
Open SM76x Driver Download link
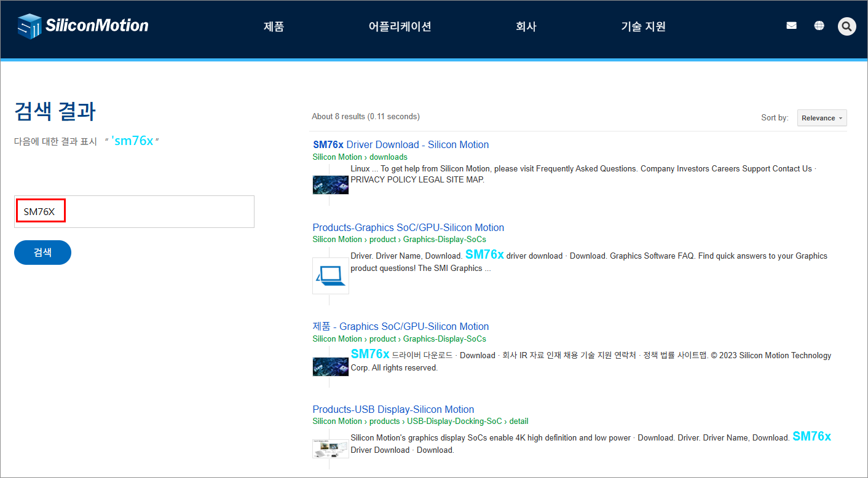tap(400, 144)
